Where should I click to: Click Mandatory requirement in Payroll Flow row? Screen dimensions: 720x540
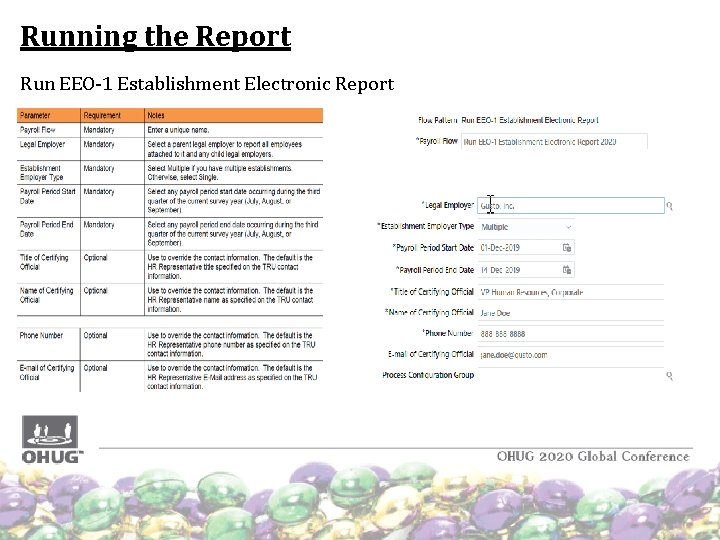pyautogui.click(x=99, y=130)
